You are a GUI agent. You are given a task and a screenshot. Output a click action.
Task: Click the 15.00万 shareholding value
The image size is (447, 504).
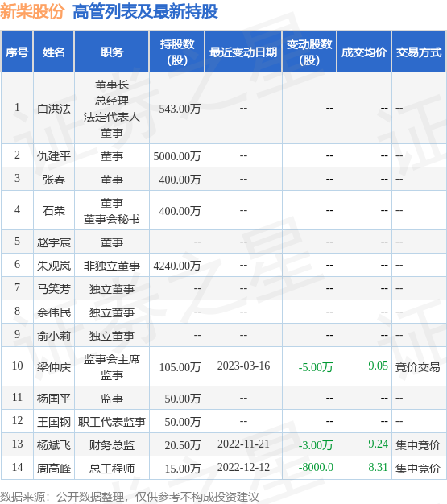(x=183, y=469)
